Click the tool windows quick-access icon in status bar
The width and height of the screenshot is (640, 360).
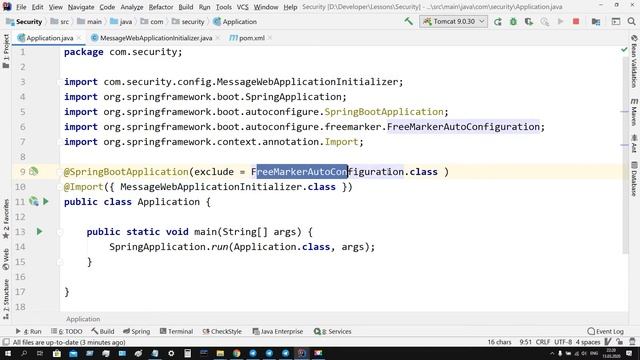tap(6, 342)
